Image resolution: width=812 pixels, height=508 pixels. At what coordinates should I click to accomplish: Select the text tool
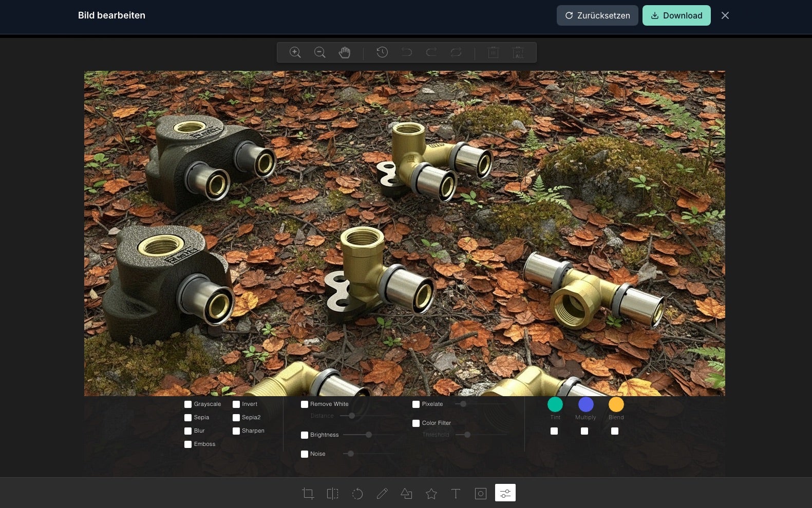point(456,494)
